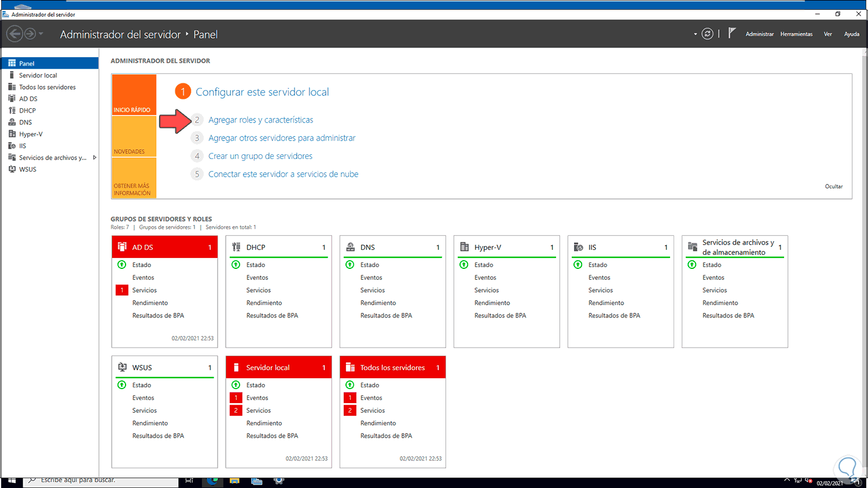868x488 pixels.
Task: Open Task View on the taskbar
Action: (x=189, y=480)
